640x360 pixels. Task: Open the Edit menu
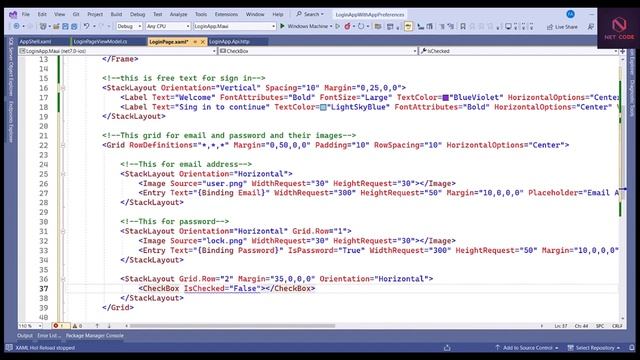[x=42, y=14]
